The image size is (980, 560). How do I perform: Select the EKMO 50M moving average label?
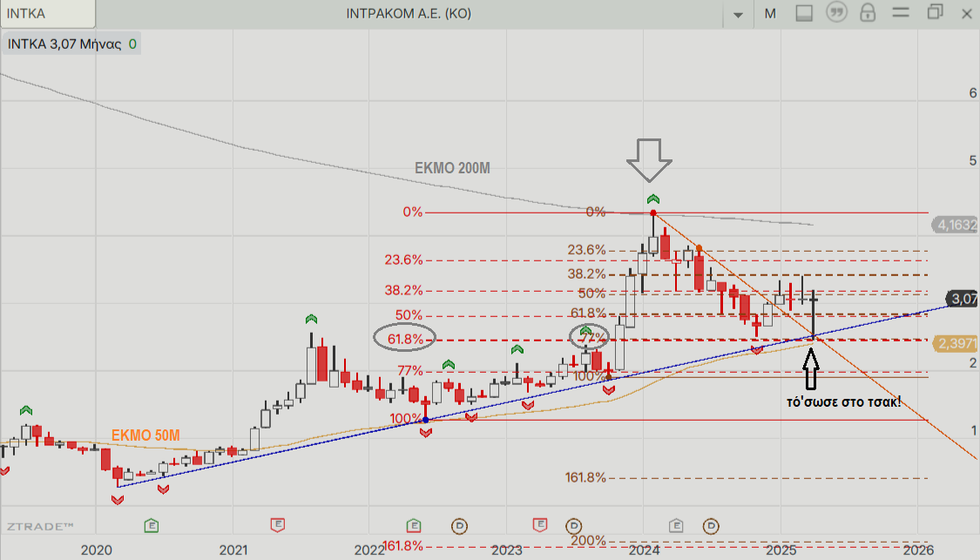click(145, 435)
